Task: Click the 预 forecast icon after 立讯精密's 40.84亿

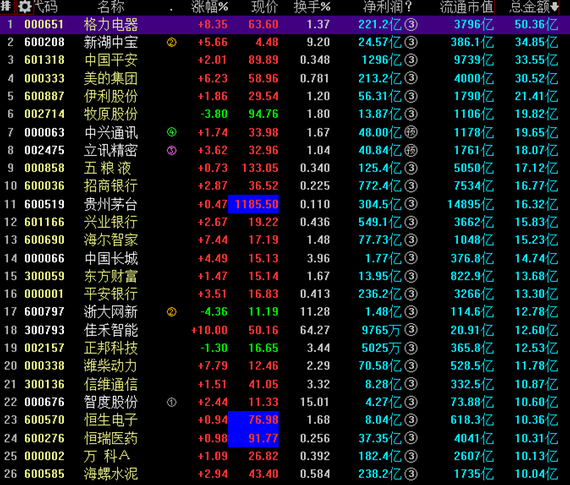Action: pyautogui.click(x=411, y=150)
